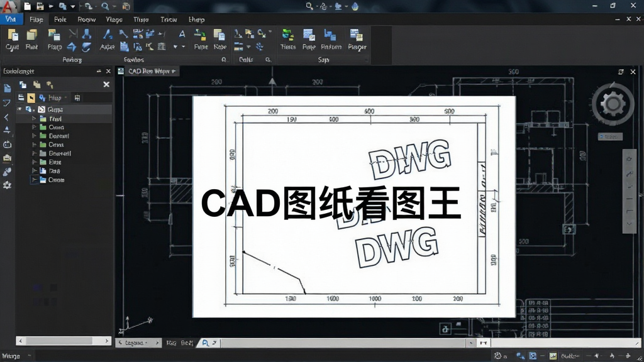
Task: Click the magnifier icon in quick access toolbar
Action: (105, 6)
